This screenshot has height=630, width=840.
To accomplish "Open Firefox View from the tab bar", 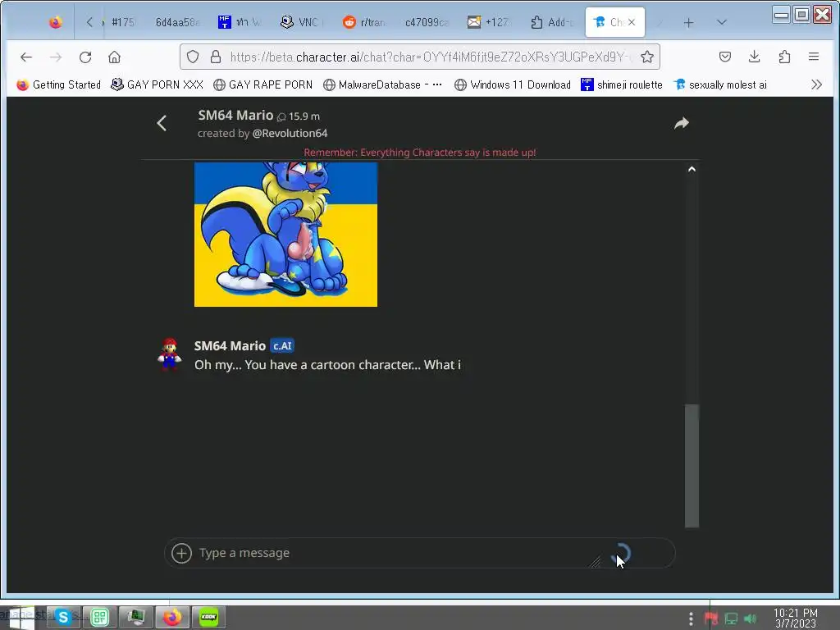I will pos(55,22).
